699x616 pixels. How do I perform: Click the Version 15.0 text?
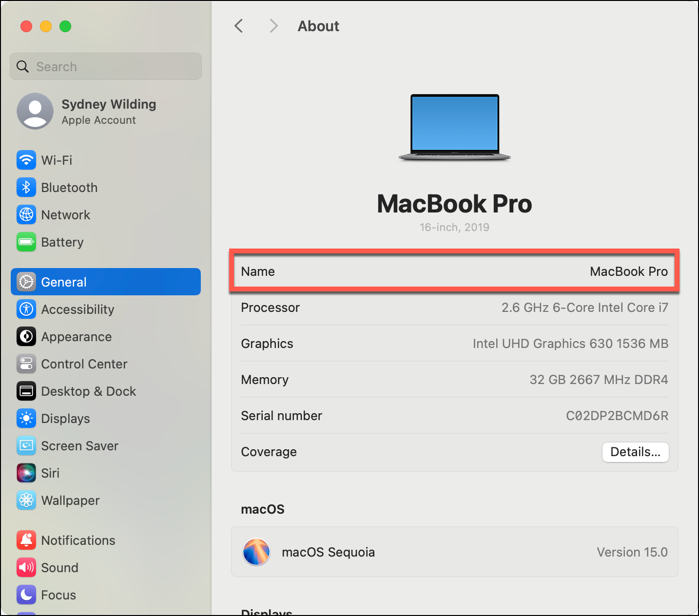tap(632, 552)
